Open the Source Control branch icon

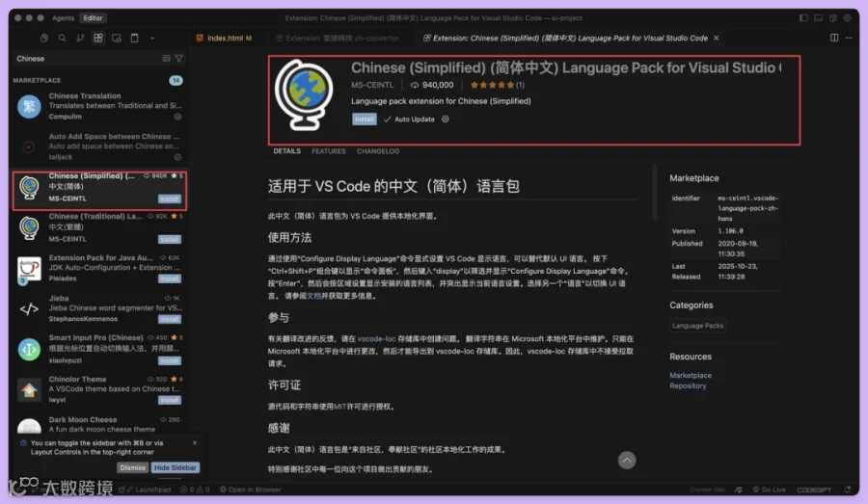point(80,39)
